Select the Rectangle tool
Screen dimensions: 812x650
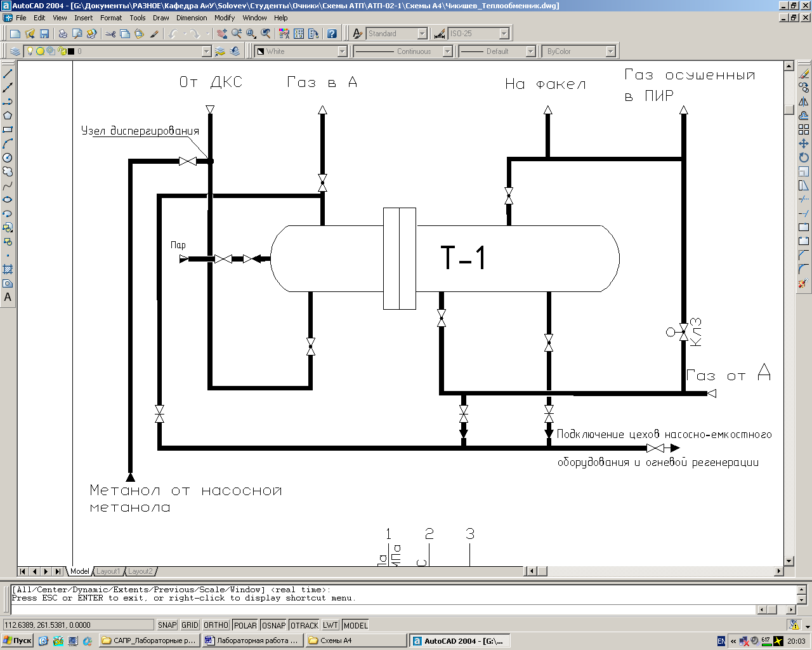click(8, 129)
